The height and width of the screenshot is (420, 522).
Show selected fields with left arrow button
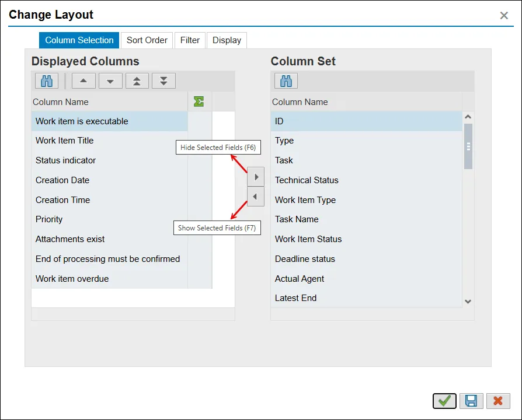coord(256,197)
